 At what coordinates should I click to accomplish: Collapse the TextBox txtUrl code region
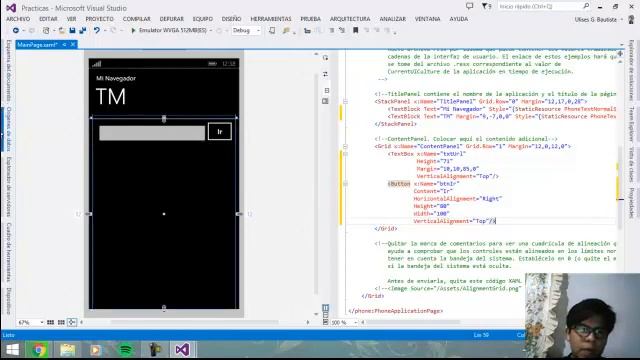(345, 154)
